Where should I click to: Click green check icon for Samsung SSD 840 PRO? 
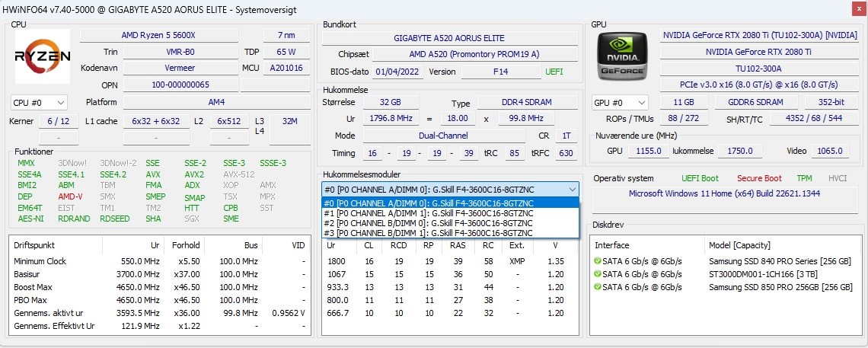[597, 261]
